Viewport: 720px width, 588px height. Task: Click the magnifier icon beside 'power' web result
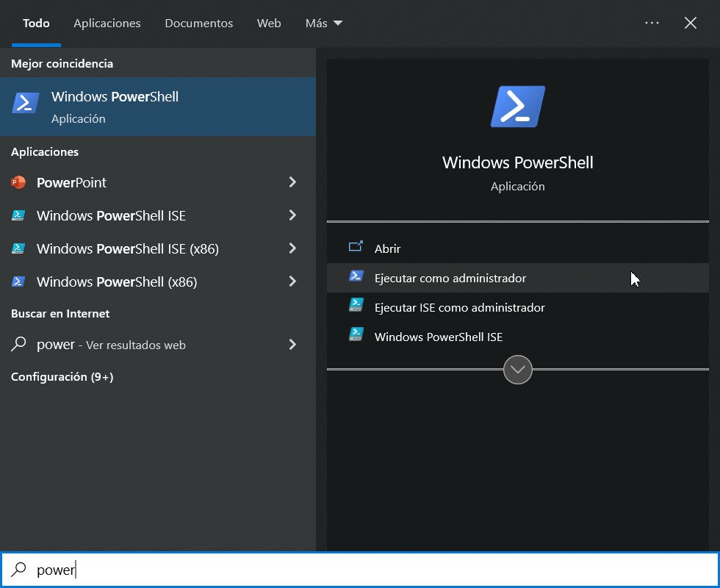[x=18, y=344]
